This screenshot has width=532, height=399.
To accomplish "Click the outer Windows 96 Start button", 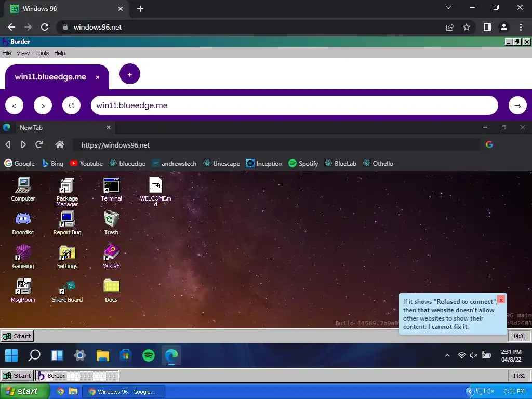I will pos(17,375).
